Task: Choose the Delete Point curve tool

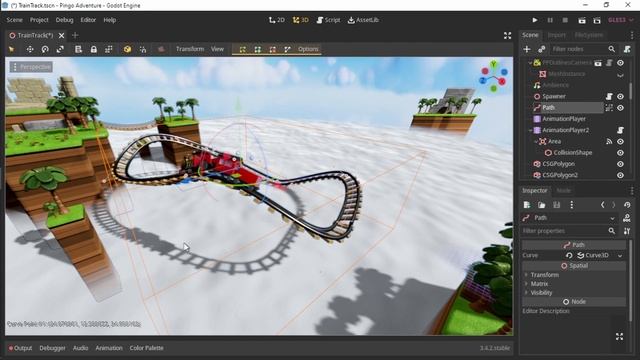Action: [272, 49]
